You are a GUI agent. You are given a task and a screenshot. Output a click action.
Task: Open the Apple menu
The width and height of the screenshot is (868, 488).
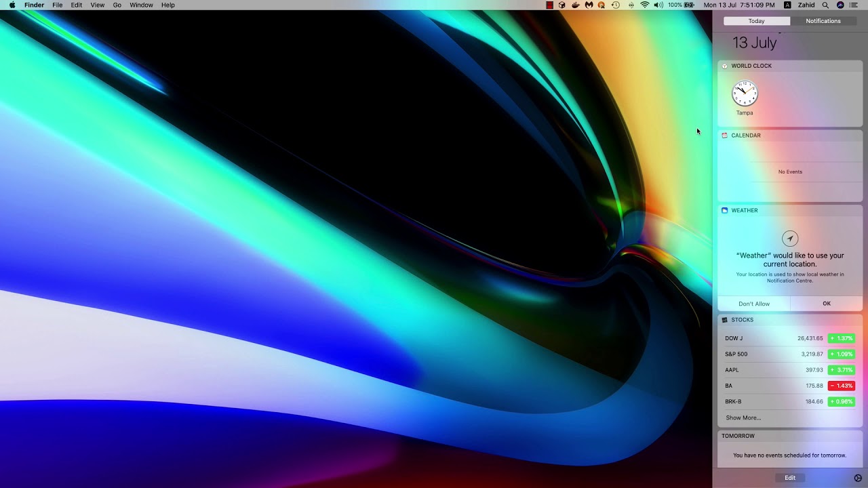point(12,5)
